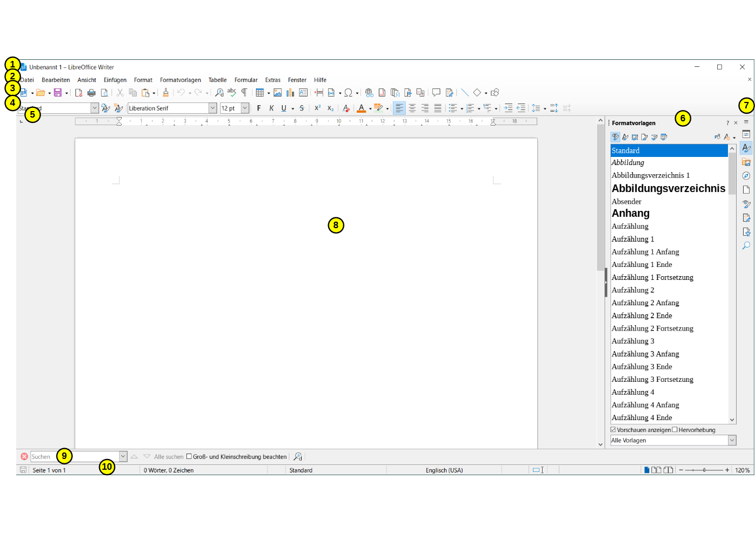Toggle print preview icon
This screenshot has width=756, height=535.
(x=105, y=93)
